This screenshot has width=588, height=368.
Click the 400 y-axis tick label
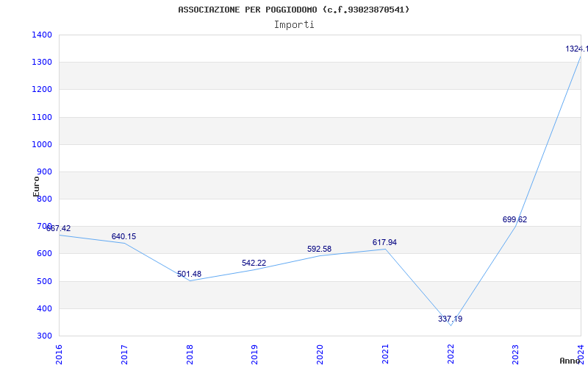coord(44,308)
